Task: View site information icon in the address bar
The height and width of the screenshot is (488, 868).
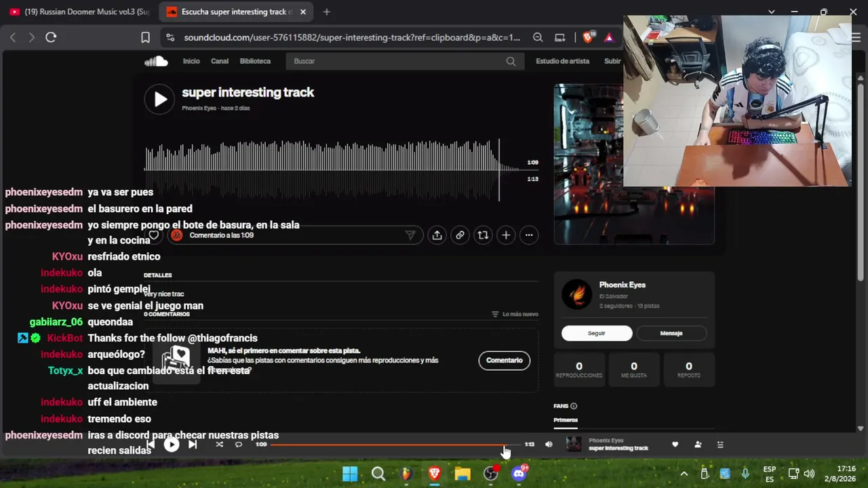Action: coord(170,37)
